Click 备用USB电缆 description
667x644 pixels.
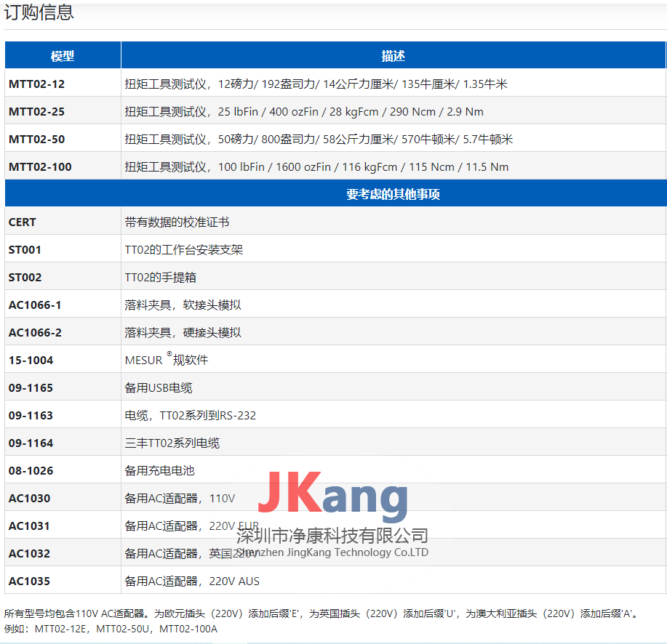(159, 387)
